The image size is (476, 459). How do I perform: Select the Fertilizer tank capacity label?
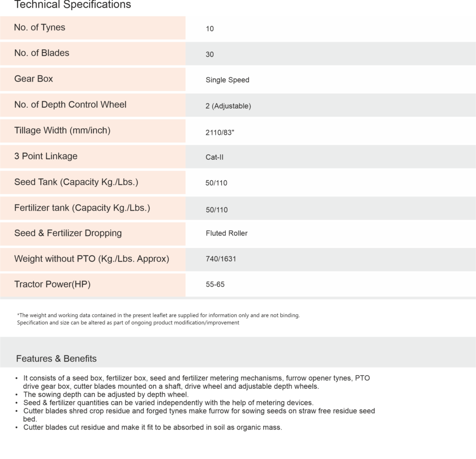[82, 208]
